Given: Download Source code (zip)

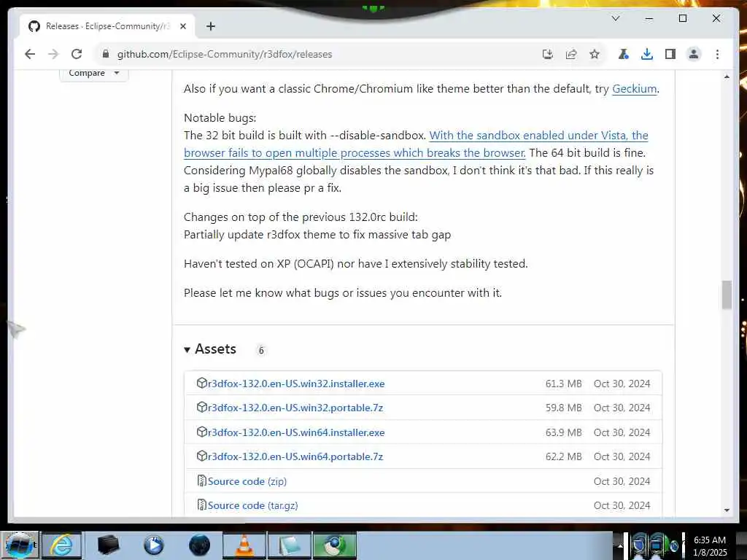Looking at the screenshot, I should click(247, 481).
